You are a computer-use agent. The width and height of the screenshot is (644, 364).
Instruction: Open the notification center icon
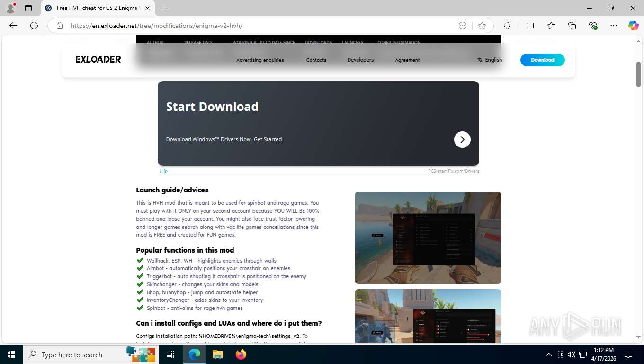[x=628, y=355]
